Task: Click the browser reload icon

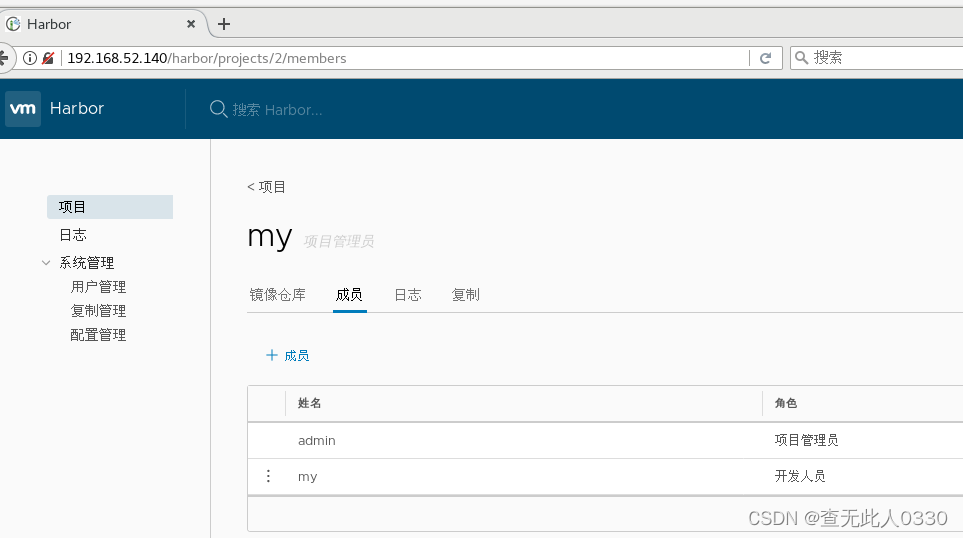Action: [x=765, y=58]
